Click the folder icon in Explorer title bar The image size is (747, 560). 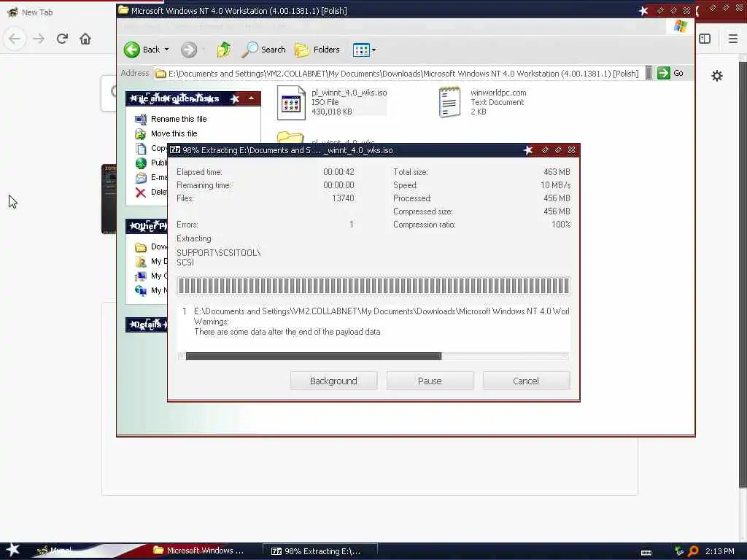click(123, 10)
